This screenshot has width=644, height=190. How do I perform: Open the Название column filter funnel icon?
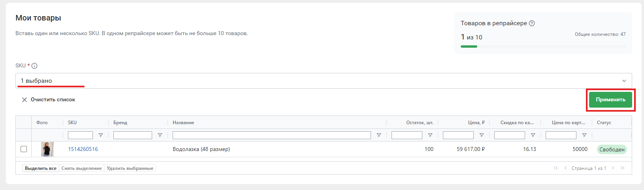click(x=379, y=135)
